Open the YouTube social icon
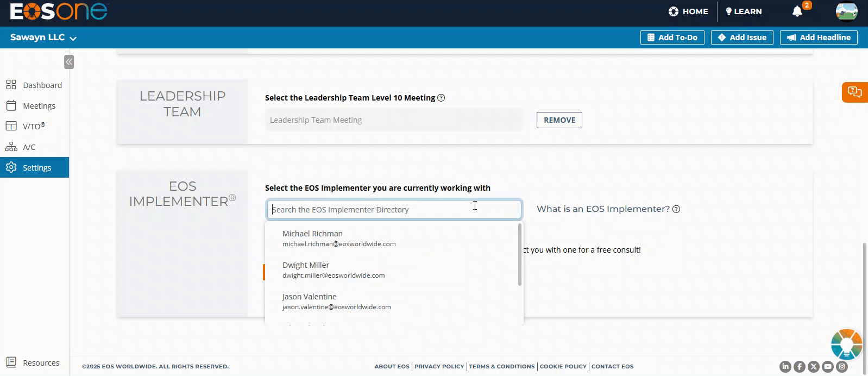Viewport: 868px width, 376px height. [828, 367]
